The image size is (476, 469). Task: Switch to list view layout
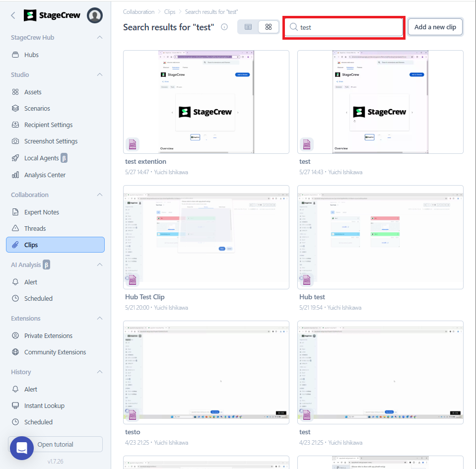click(x=248, y=27)
